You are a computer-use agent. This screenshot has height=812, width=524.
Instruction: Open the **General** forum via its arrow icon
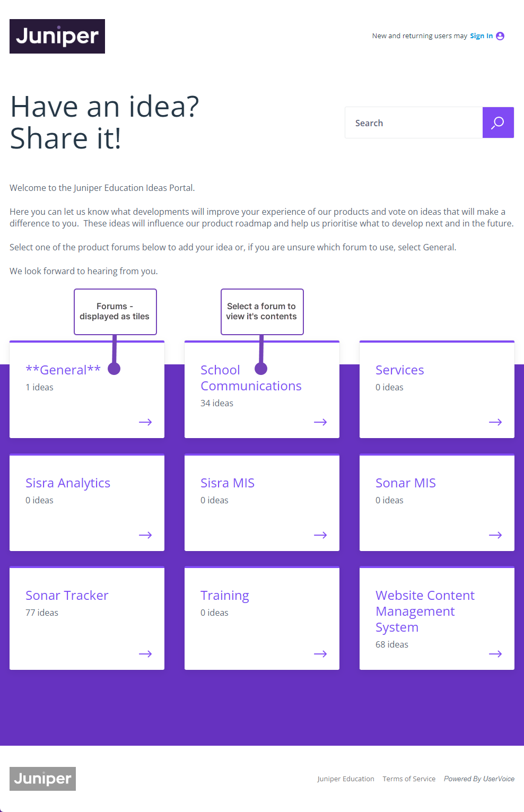coord(145,422)
